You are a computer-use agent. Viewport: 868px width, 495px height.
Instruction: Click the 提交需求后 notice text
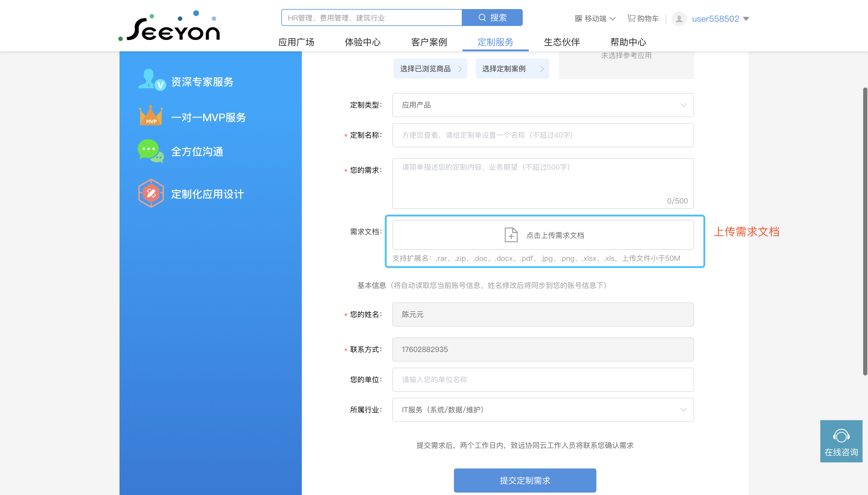[x=525, y=445]
